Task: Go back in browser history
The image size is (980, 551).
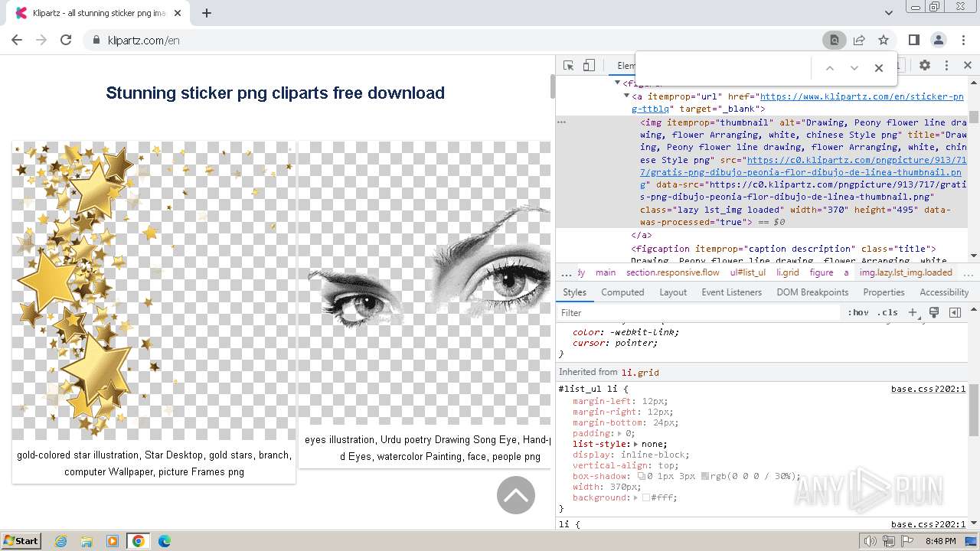Action: [17, 40]
